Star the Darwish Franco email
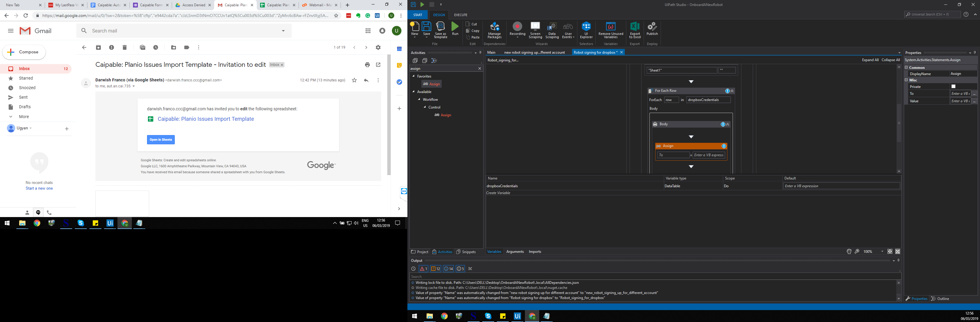This screenshot has height=322, width=980. (x=354, y=80)
